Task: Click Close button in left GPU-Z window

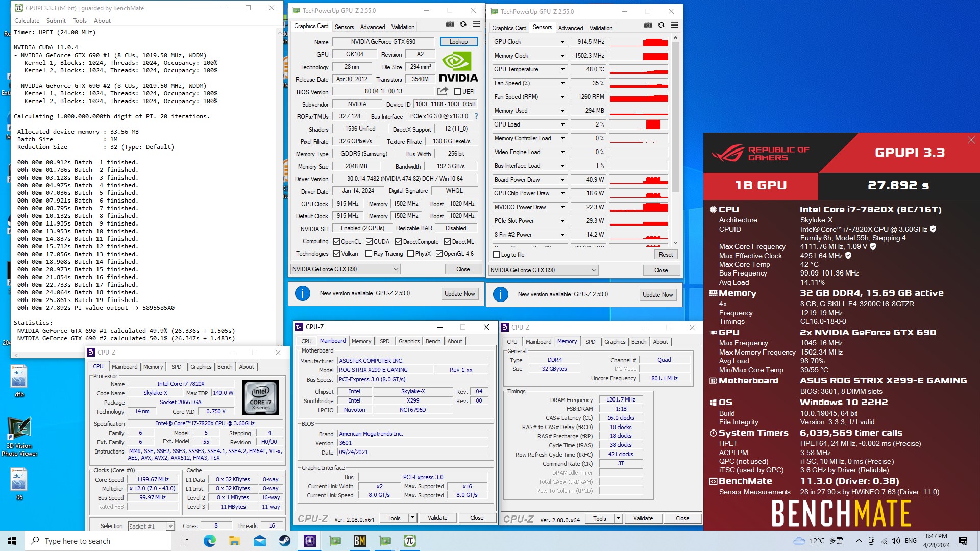Action: coord(463,269)
